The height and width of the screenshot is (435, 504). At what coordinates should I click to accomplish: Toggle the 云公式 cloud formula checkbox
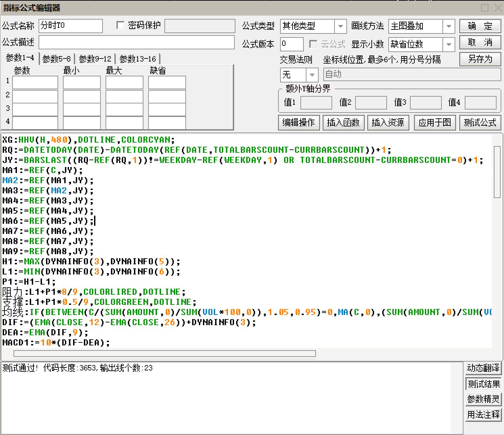coord(313,44)
